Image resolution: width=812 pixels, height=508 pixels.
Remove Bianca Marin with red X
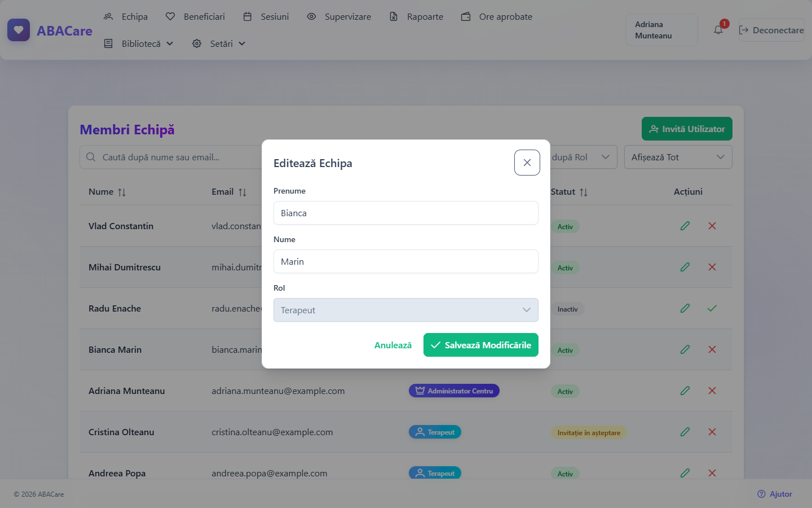point(712,349)
